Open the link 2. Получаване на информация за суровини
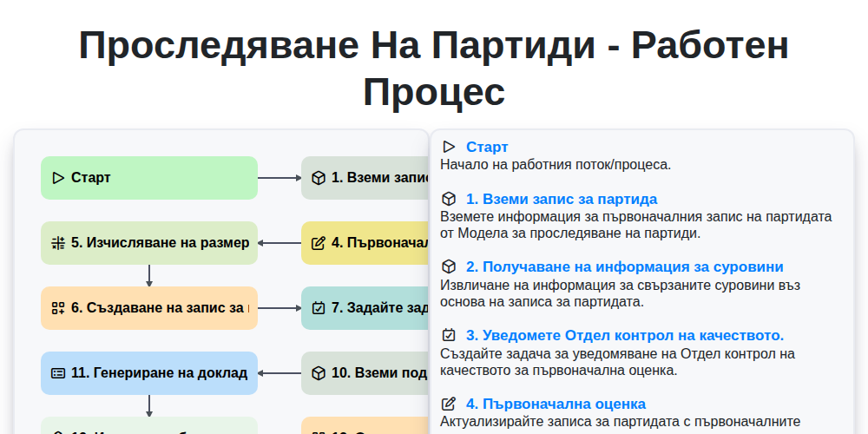Viewport: 868px width, 434px height. [x=624, y=266]
